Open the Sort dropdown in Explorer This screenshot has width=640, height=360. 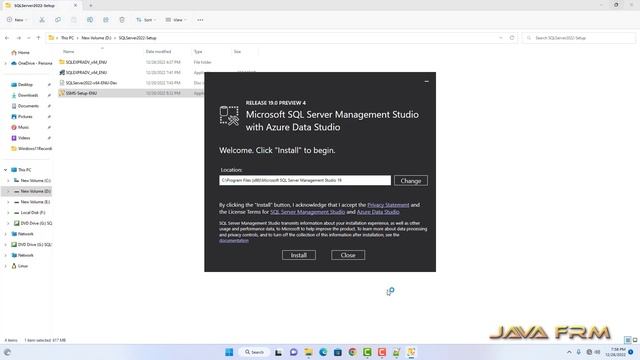[x=146, y=20]
